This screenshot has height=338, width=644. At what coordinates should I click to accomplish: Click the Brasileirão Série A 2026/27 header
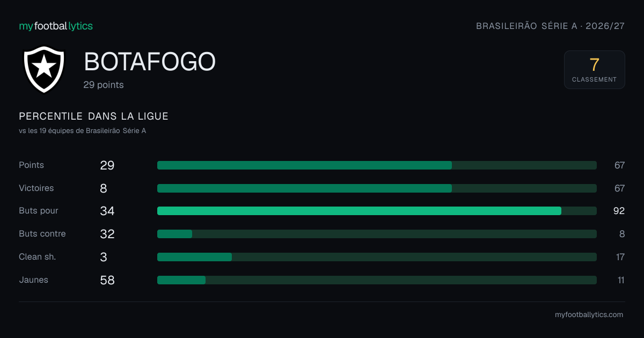pyautogui.click(x=550, y=26)
